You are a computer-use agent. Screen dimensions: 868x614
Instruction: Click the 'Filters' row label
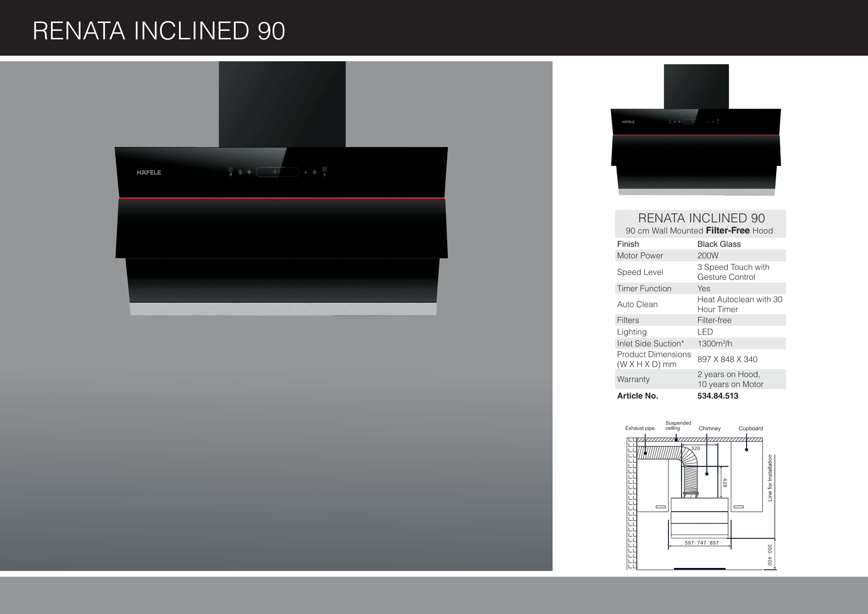(628, 320)
